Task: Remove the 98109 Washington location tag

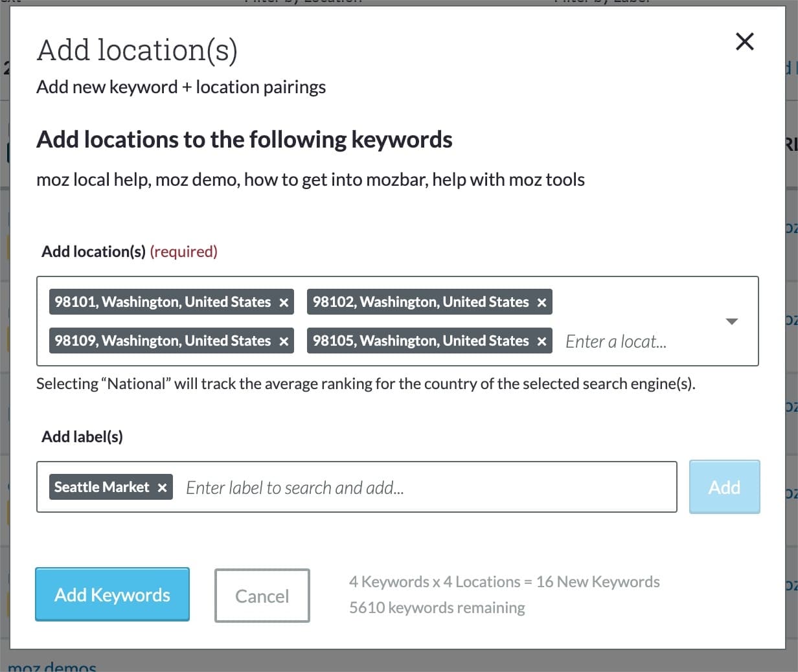Action: coord(284,341)
